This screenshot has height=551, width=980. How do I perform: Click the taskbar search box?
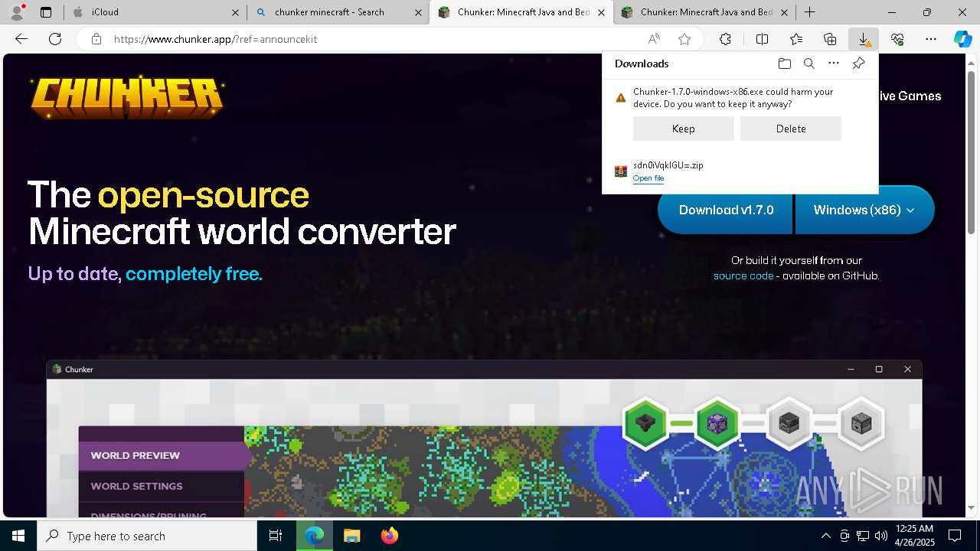tap(147, 536)
